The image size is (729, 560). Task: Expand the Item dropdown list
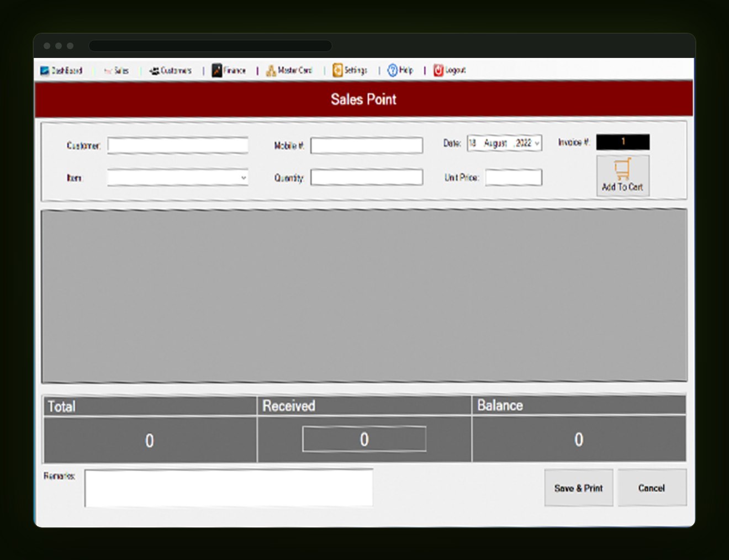click(244, 178)
